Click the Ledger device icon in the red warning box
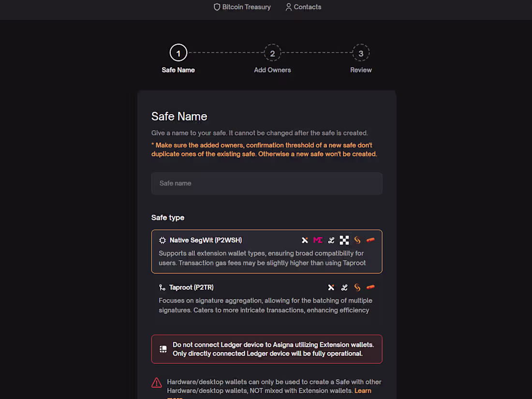 (x=163, y=349)
